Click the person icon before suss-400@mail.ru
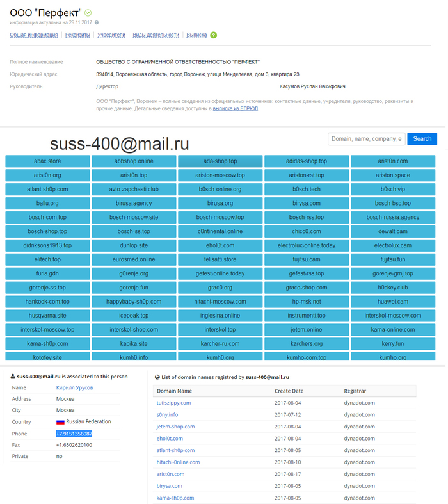 (x=13, y=377)
